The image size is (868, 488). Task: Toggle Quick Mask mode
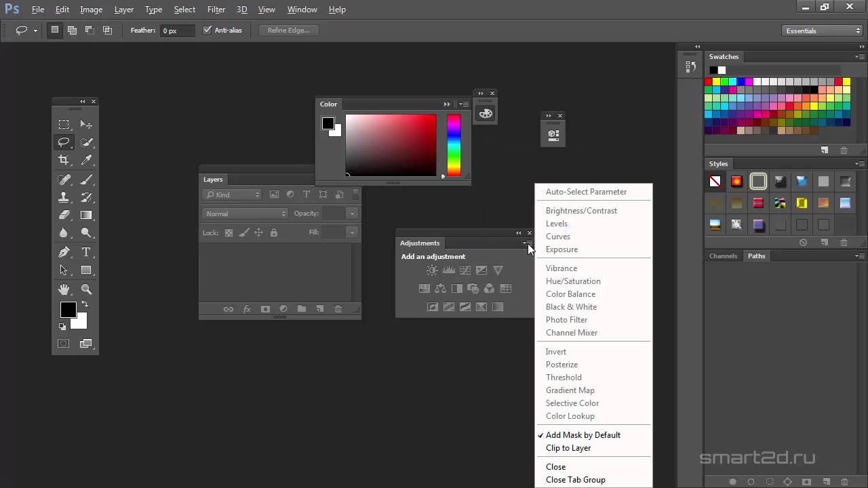(x=64, y=344)
